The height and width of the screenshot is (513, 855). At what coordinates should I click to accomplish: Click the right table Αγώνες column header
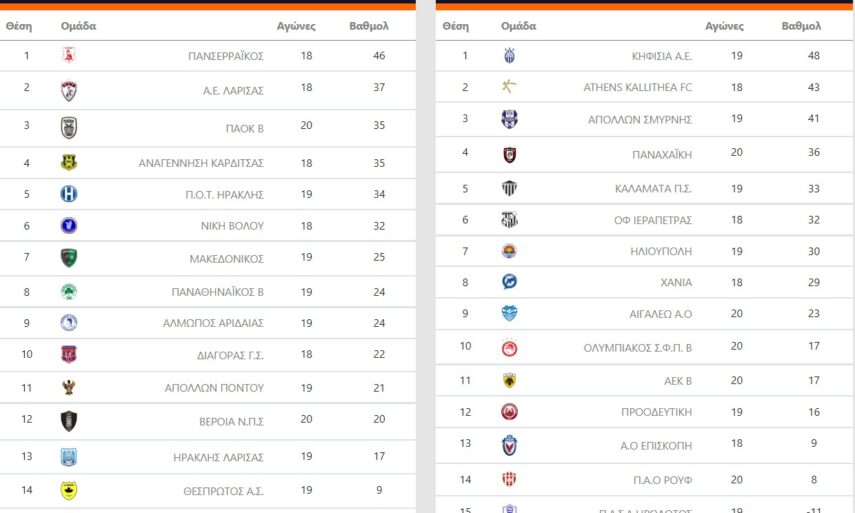[724, 26]
